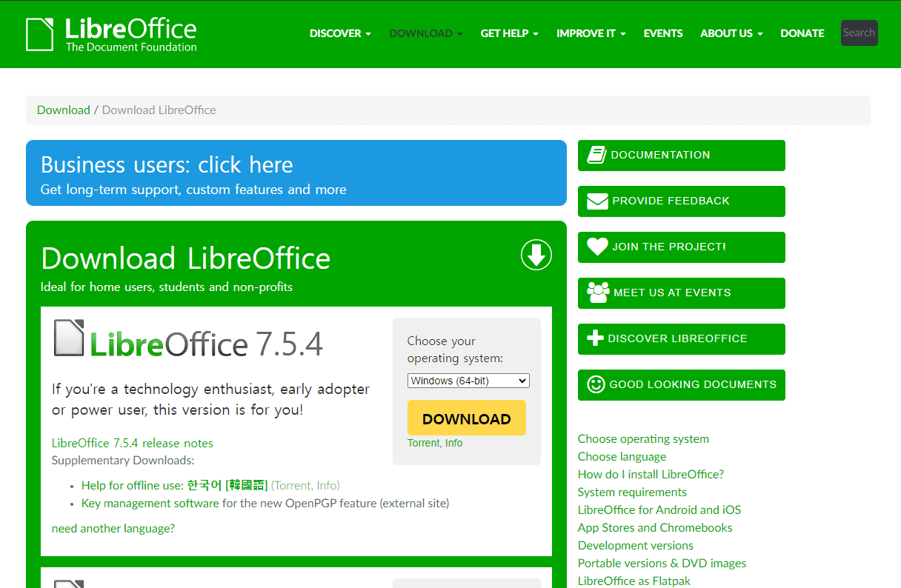This screenshot has height=588, width=901.
Task: Open How do I install LibreOffice link
Action: [651, 474]
